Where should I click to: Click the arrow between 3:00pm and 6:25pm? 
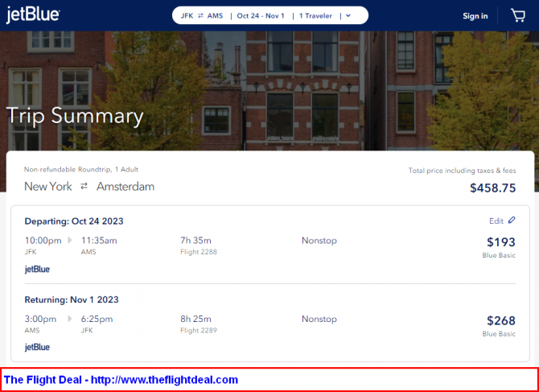(x=70, y=319)
